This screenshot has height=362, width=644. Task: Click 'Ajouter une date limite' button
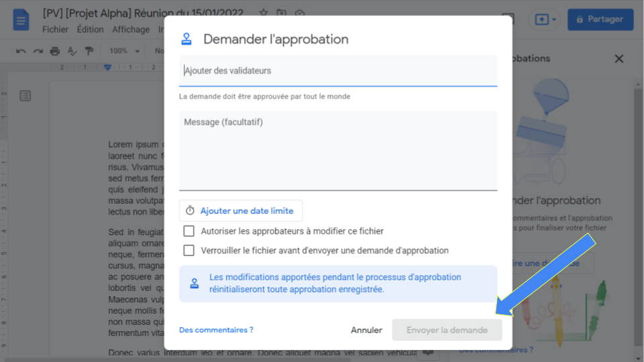pos(241,210)
